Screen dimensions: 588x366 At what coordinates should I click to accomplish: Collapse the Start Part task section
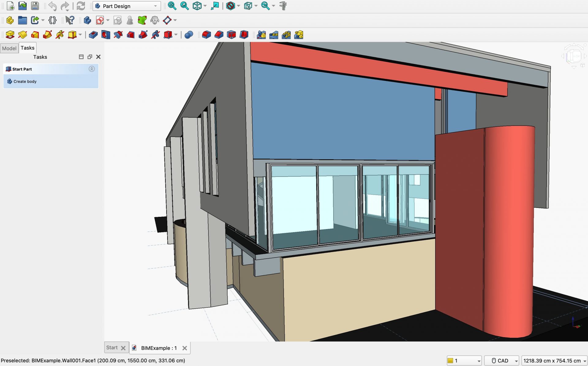92,69
